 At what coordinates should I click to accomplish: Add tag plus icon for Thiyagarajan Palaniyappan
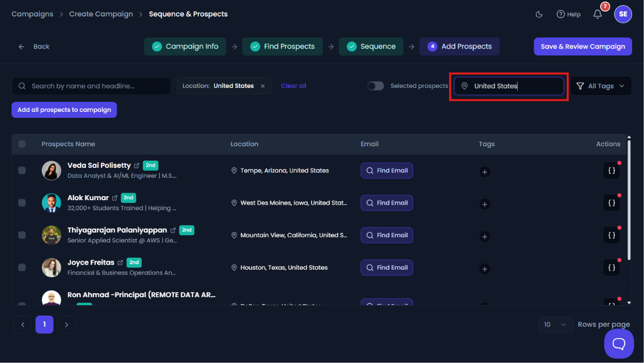tap(484, 237)
